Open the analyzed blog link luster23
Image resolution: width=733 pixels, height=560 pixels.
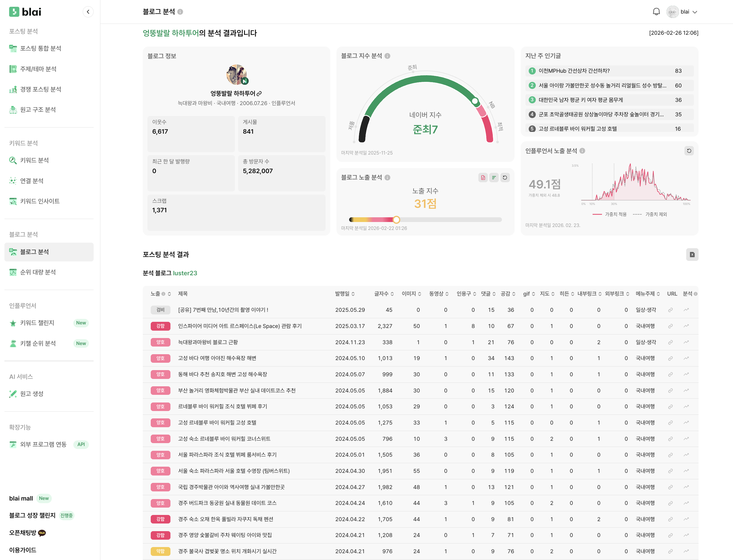[x=185, y=273]
